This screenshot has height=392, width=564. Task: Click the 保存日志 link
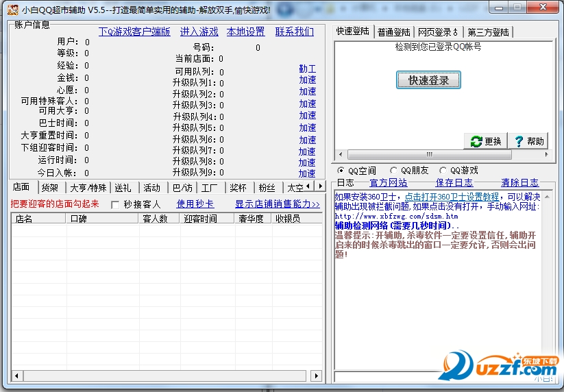(454, 183)
